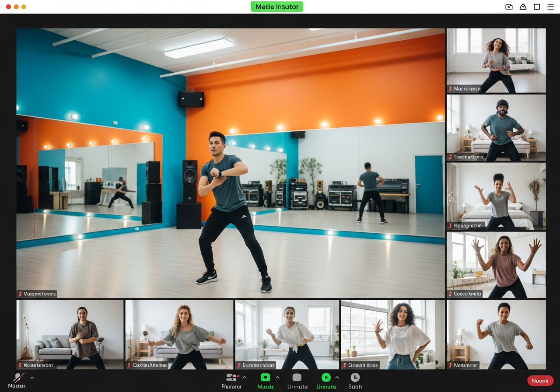The width and height of the screenshot is (560, 392).
Task: Click the Flumarer participants icon
Action: click(x=231, y=378)
